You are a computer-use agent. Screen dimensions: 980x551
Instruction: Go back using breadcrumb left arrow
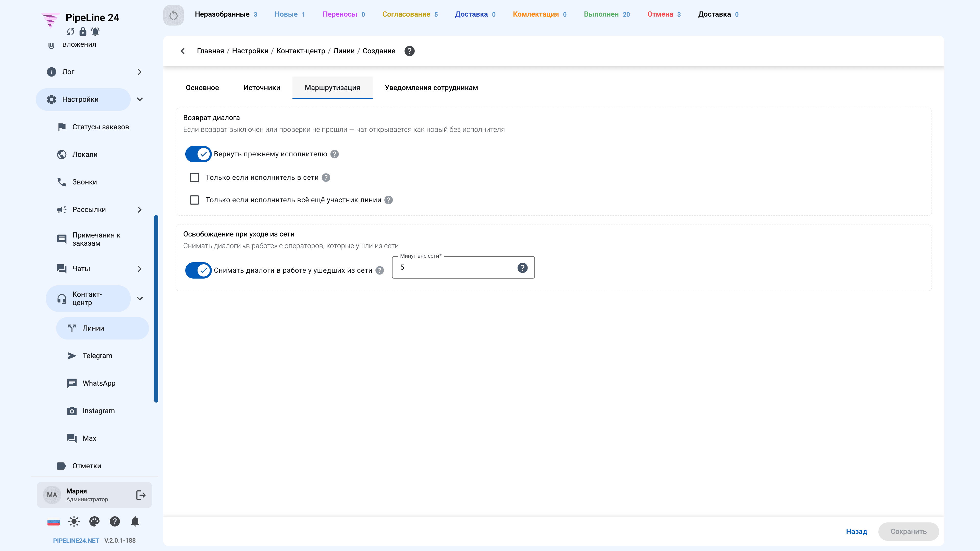[183, 51]
